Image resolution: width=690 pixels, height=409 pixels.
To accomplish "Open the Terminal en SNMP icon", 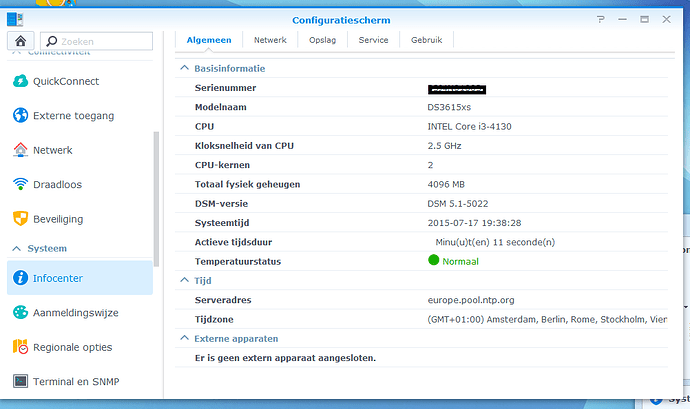I will point(20,381).
